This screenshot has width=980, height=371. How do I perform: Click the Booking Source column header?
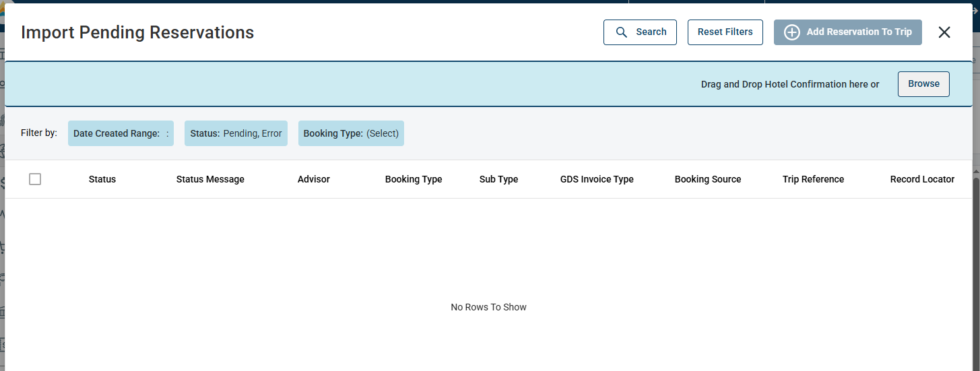pos(708,179)
